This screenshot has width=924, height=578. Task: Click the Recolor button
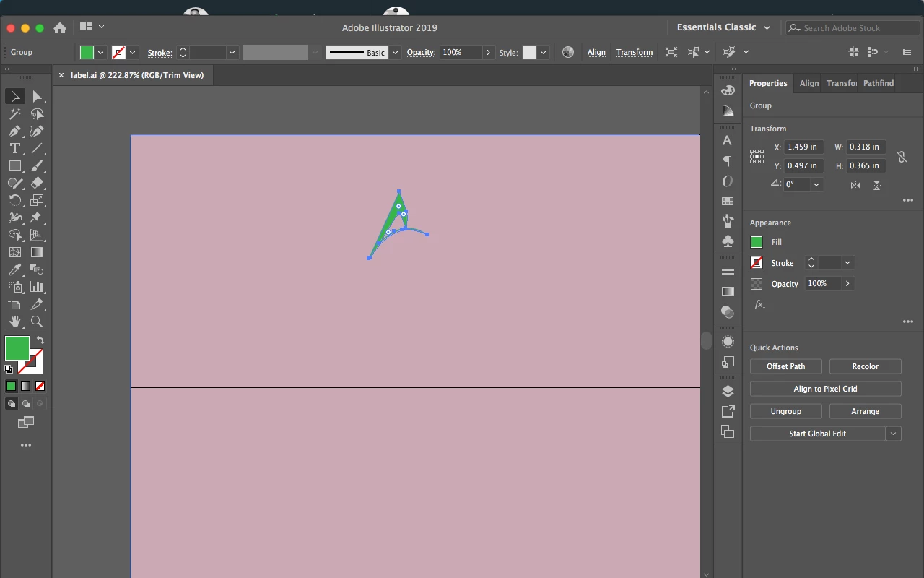[866, 366]
